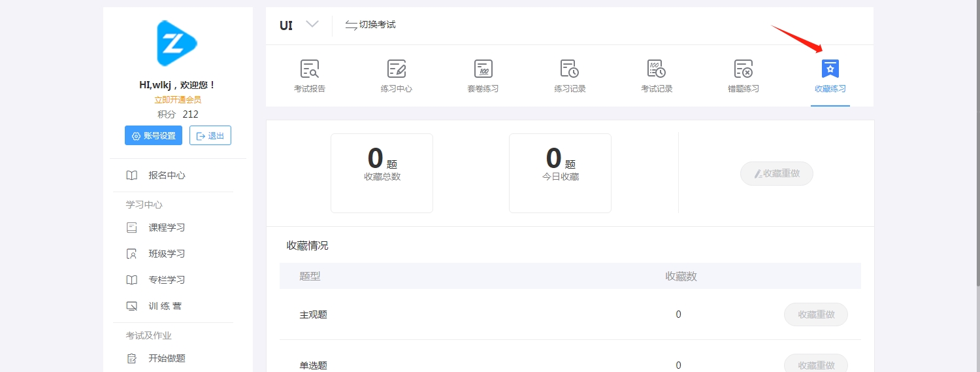Open the 错题练习 icon
Image resolution: width=980 pixels, height=372 pixels.
pos(743,69)
